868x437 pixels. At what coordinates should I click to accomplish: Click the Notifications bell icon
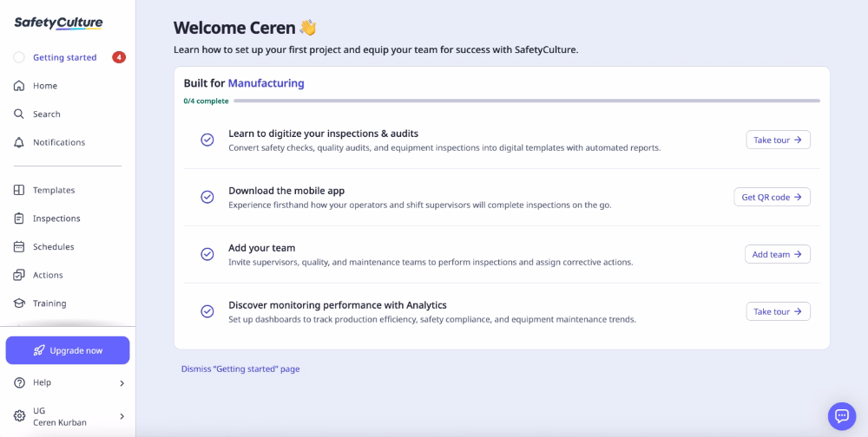[x=19, y=142]
